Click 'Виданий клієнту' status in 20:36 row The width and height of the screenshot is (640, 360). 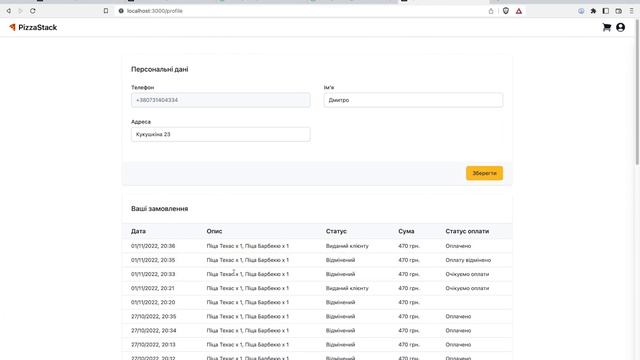point(347,246)
